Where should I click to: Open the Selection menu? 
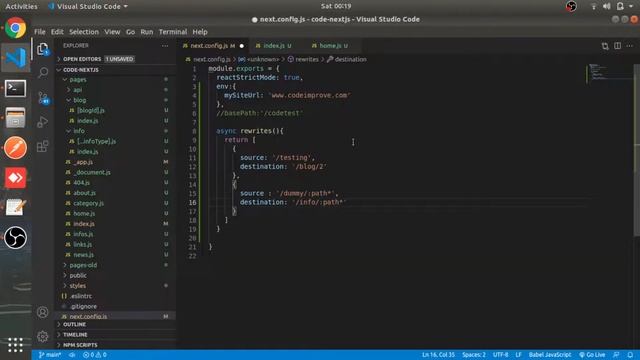(x=84, y=32)
